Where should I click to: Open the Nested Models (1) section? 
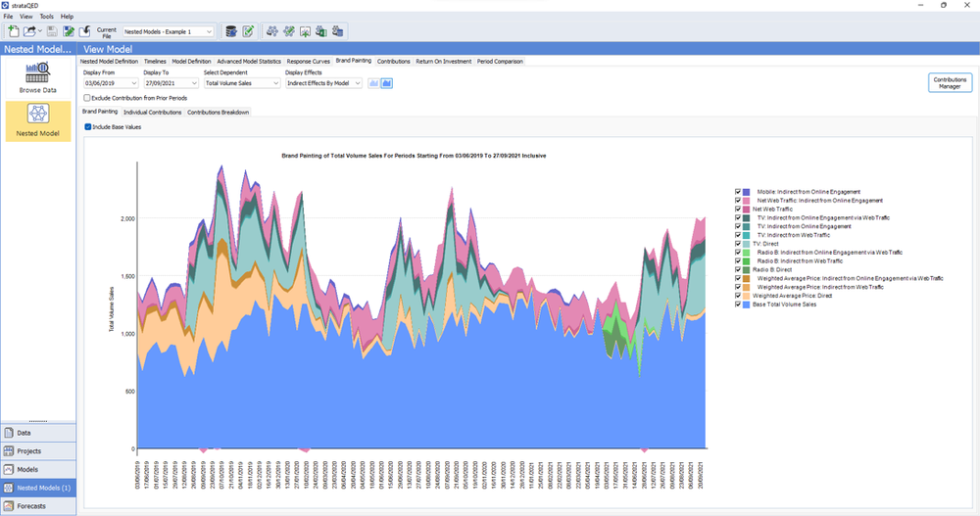[x=38, y=488]
